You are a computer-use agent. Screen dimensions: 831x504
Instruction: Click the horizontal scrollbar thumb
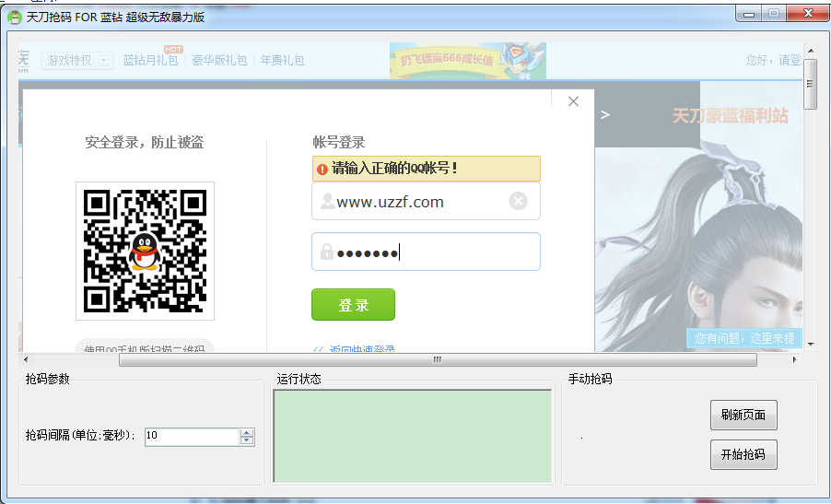[x=438, y=360]
